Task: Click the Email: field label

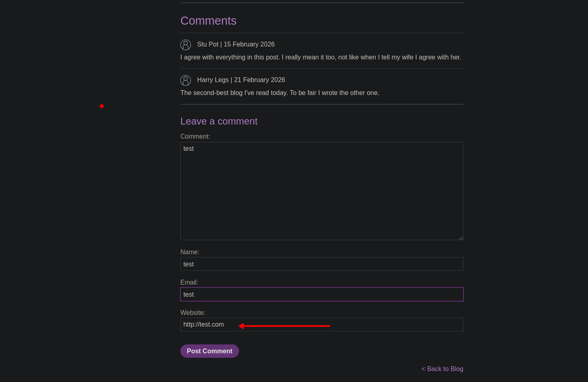Action: point(189,283)
